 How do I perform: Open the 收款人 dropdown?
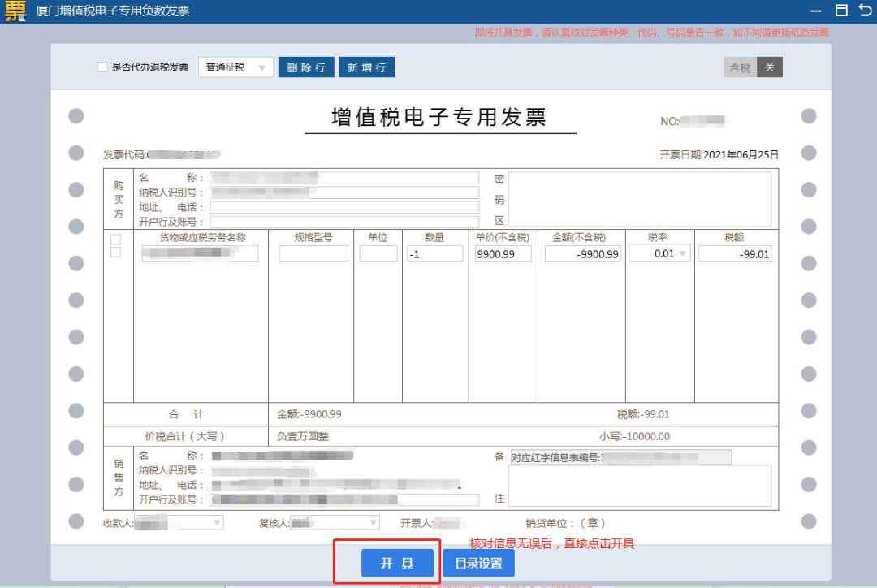(x=179, y=522)
